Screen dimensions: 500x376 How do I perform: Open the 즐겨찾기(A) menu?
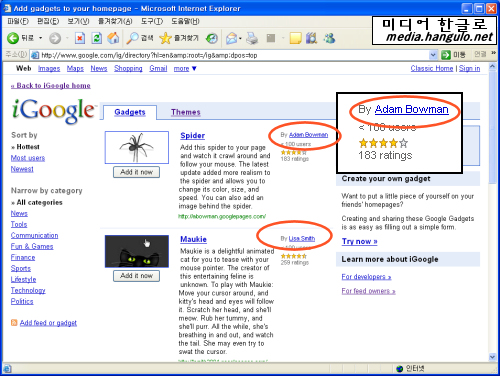point(115,21)
